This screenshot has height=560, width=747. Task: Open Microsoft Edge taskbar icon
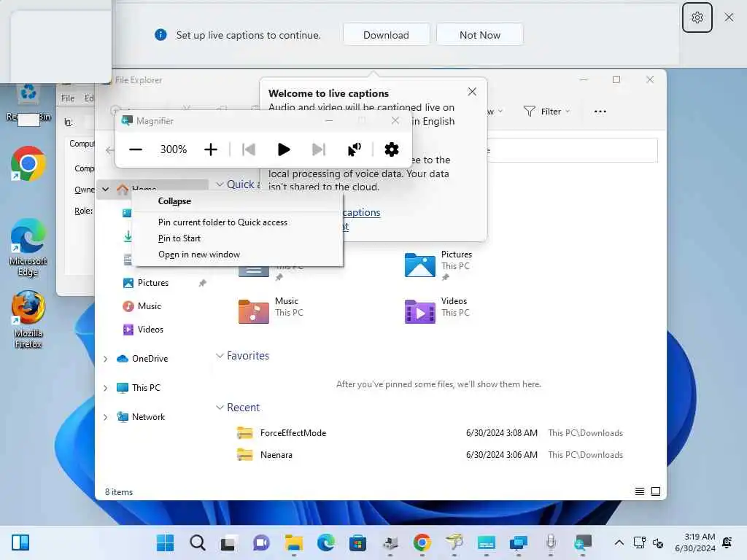[x=325, y=542]
